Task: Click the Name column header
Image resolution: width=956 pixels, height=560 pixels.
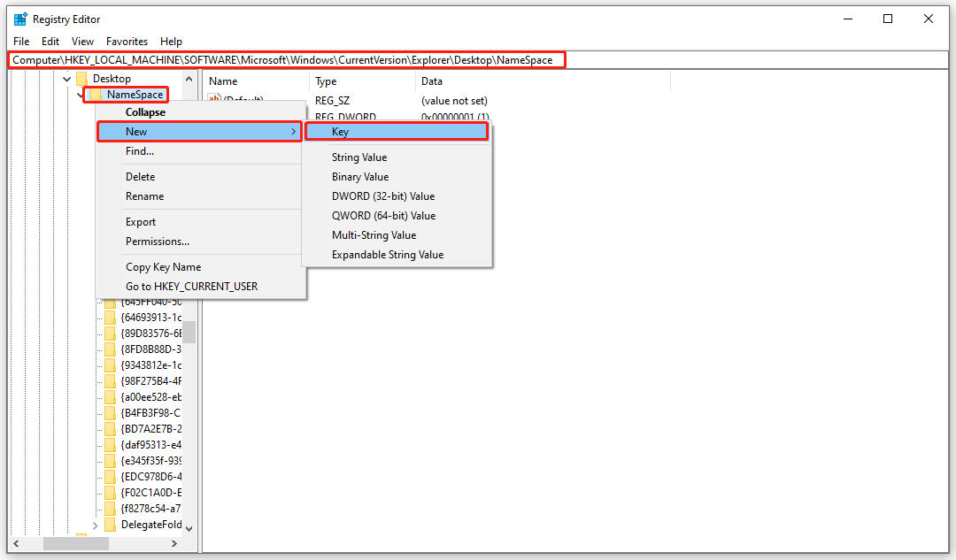Action: (256, 81)
